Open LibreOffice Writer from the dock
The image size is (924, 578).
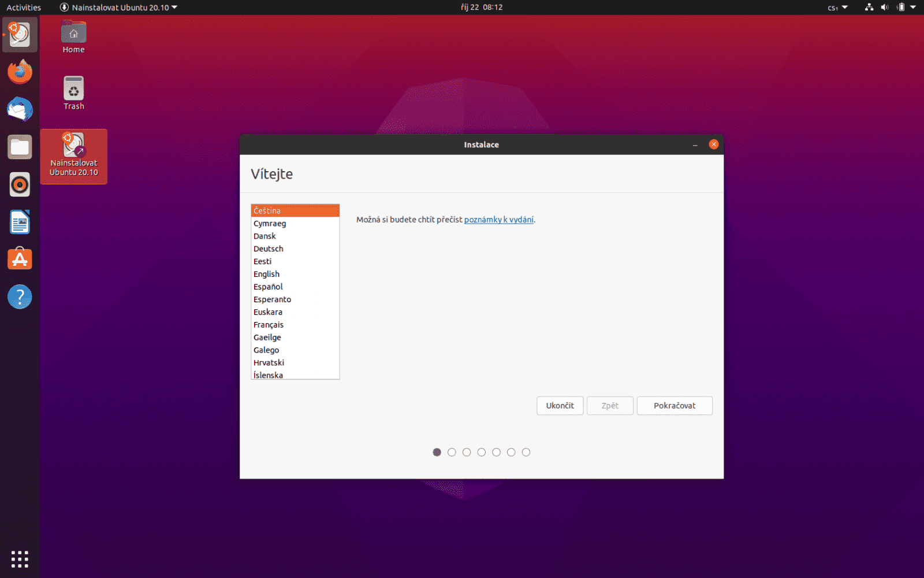click(20, 222)
